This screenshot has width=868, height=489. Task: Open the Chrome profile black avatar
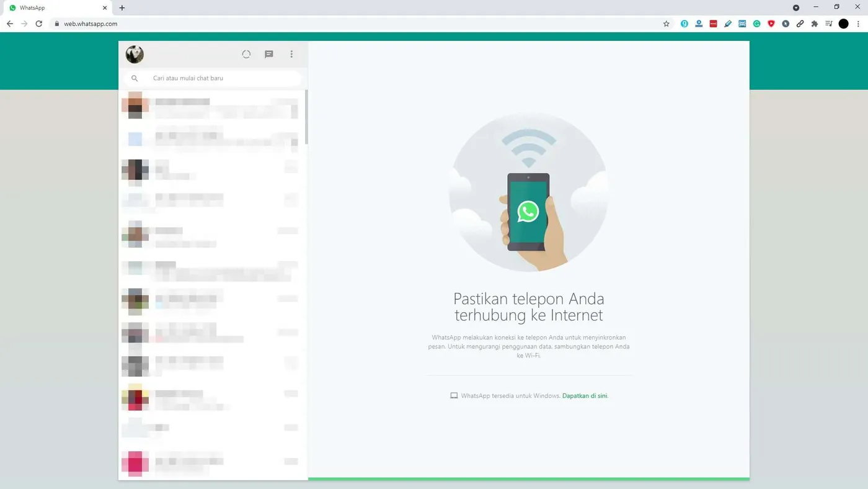[x=844, y=24]
